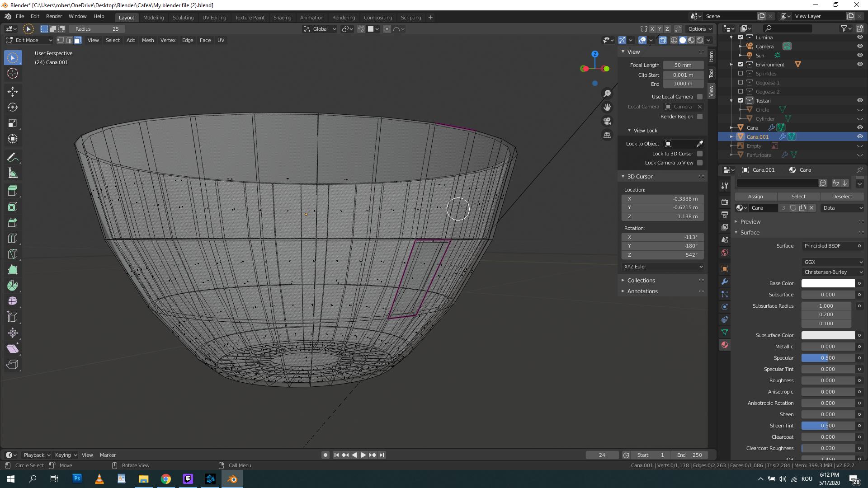This screenshot has height=488, width=868.
Task: Uncheck the Sprinkles collection checkbox
Action: pos(741,73)
